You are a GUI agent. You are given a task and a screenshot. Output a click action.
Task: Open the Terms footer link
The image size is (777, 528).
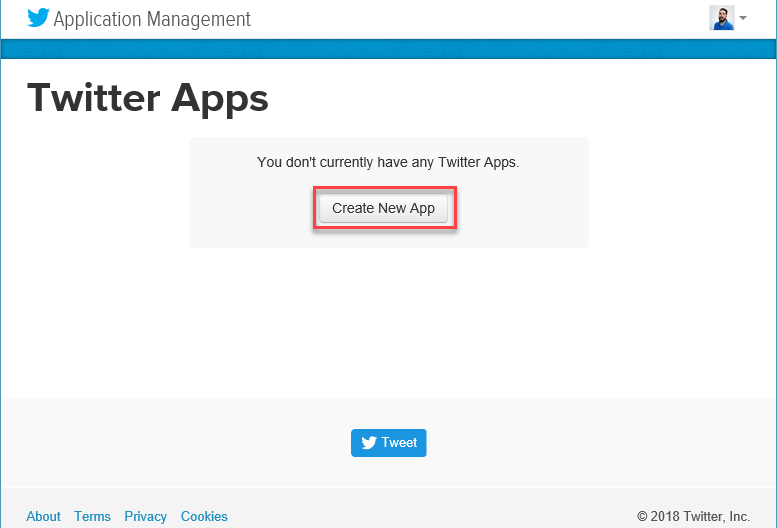coord(92,516)
